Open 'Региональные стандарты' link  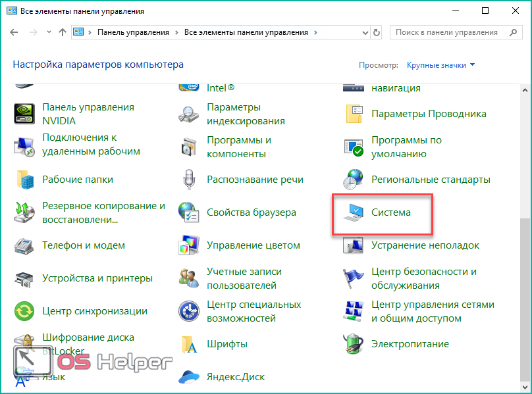point(431,180)
